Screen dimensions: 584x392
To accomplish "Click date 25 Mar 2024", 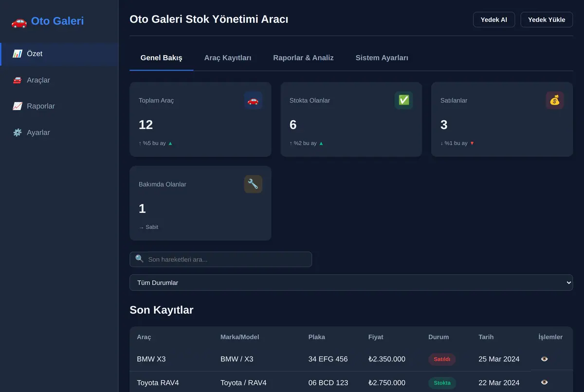I will [499, 359].
